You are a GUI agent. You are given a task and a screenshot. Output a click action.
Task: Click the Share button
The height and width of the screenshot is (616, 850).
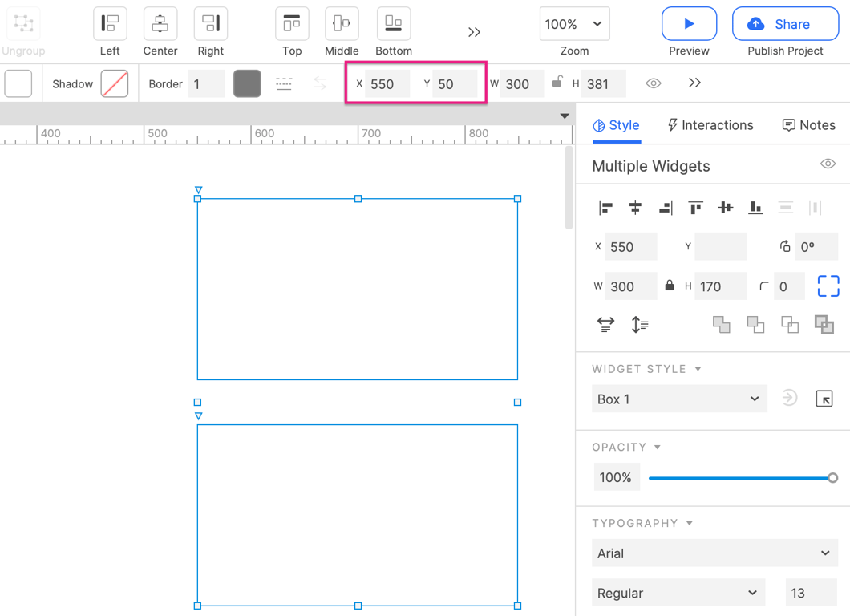[785, 24]
